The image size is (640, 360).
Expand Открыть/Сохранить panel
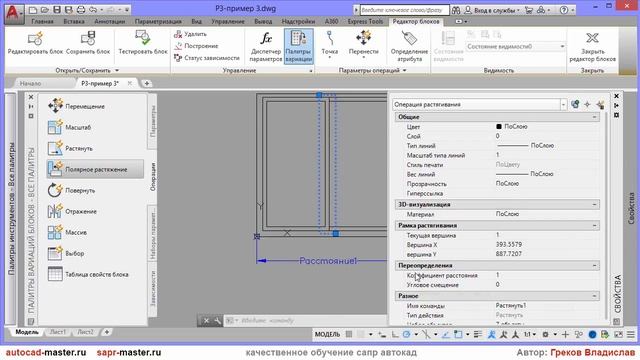click(87, 70)
